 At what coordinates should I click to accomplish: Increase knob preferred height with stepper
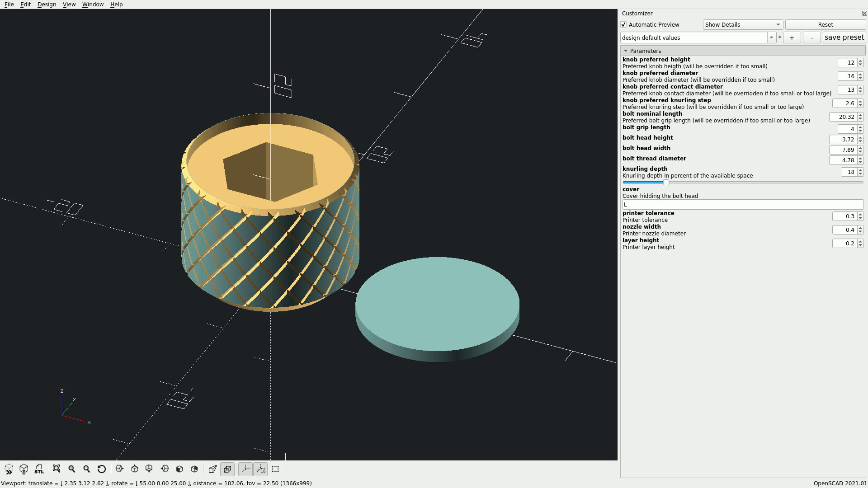[x=860, y=61]
